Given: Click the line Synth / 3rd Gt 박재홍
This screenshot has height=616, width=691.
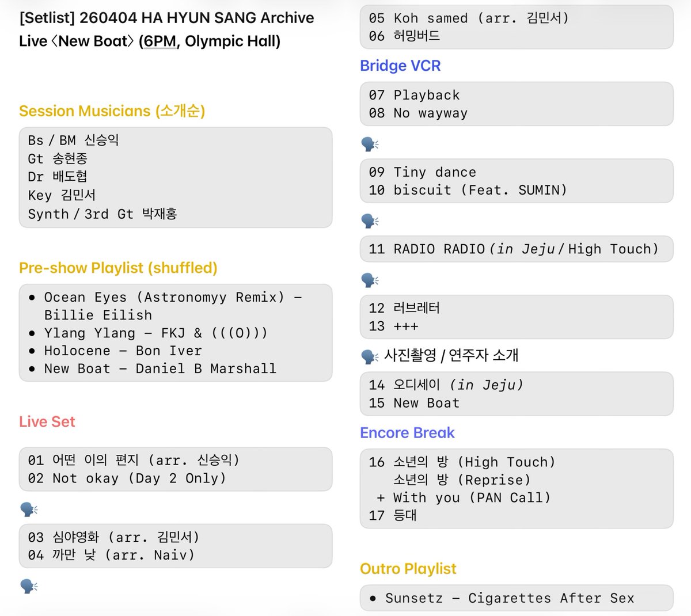Looking at the screenshot, I should (102, 214).
